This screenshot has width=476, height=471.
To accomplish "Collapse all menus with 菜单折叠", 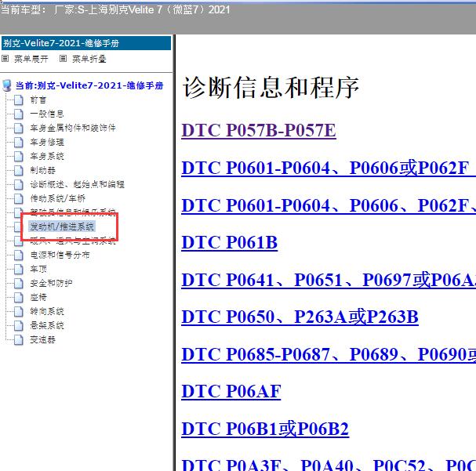I will coord(89,59).
